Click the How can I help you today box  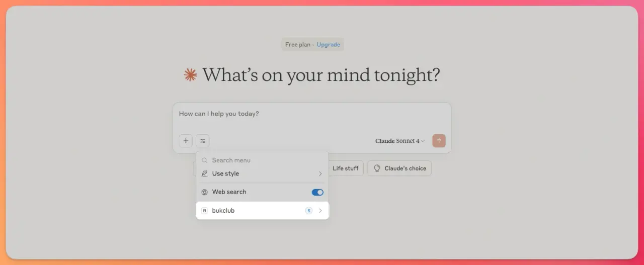pos(312,114)
